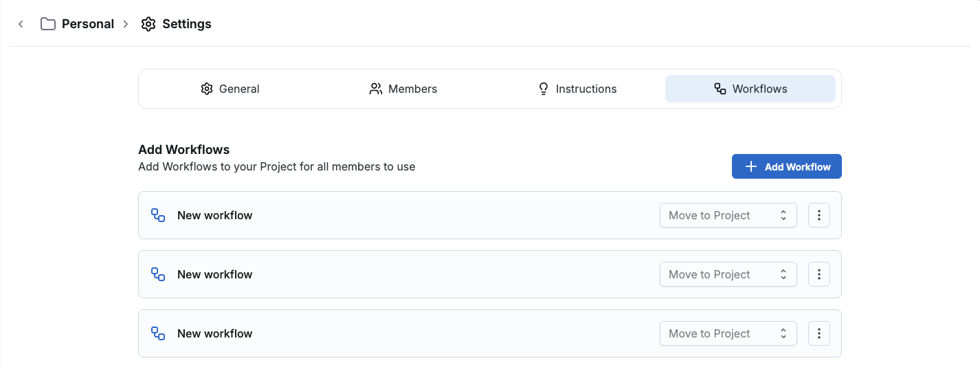Click the Settings gear icon in breadcrumb

tap(148, 24)
